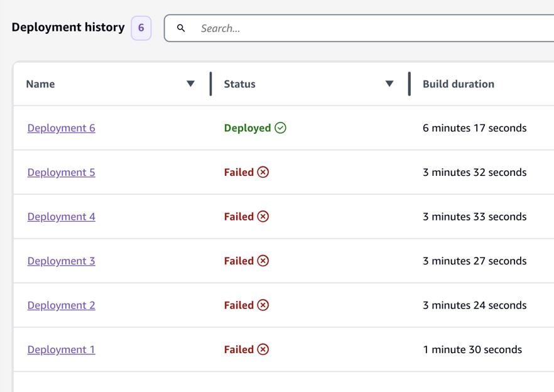554x392 pixels.
Task: Open Deployment 5 link
Action: 61,172
